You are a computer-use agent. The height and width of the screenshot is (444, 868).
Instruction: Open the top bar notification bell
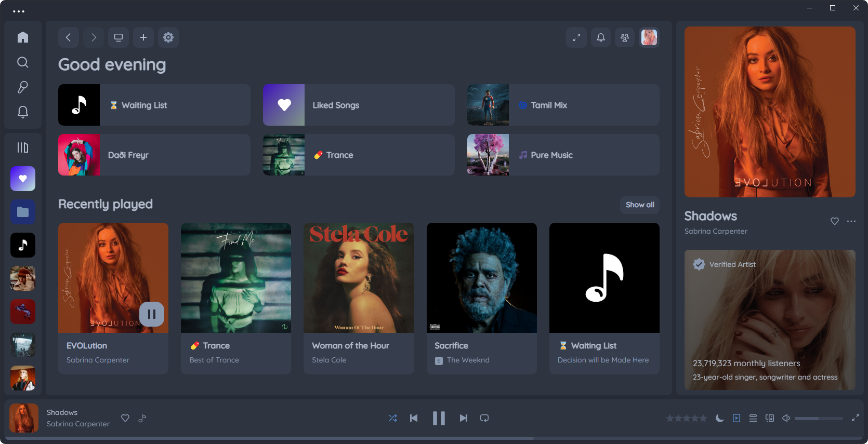[x=601, y=37]
